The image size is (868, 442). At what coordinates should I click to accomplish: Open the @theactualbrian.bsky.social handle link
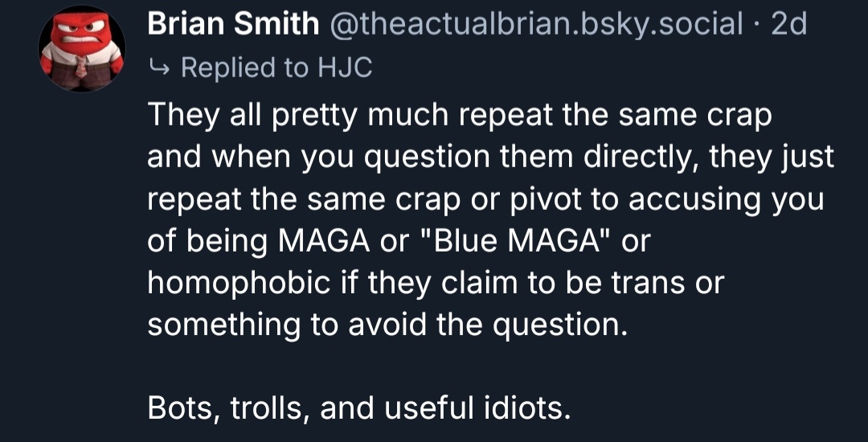point(535,25)
